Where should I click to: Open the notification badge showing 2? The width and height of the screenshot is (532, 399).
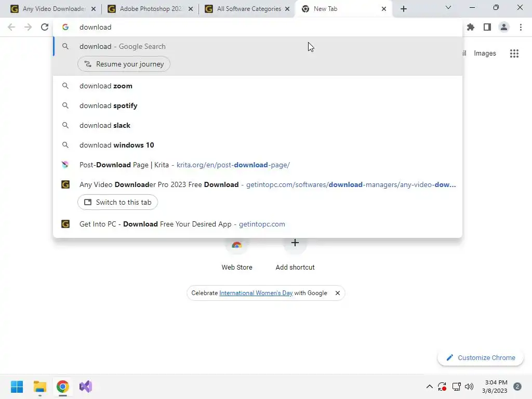coord(517,387)
